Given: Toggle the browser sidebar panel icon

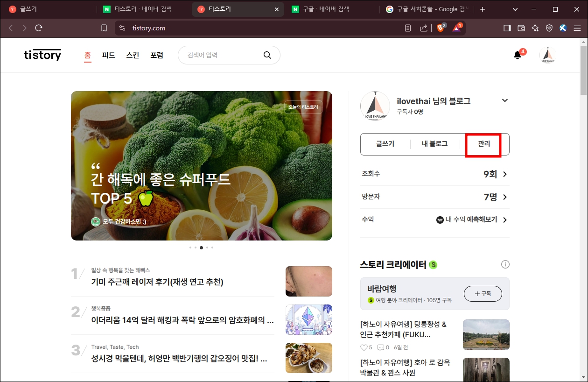Looking at the screenshot, I should 507,28.
